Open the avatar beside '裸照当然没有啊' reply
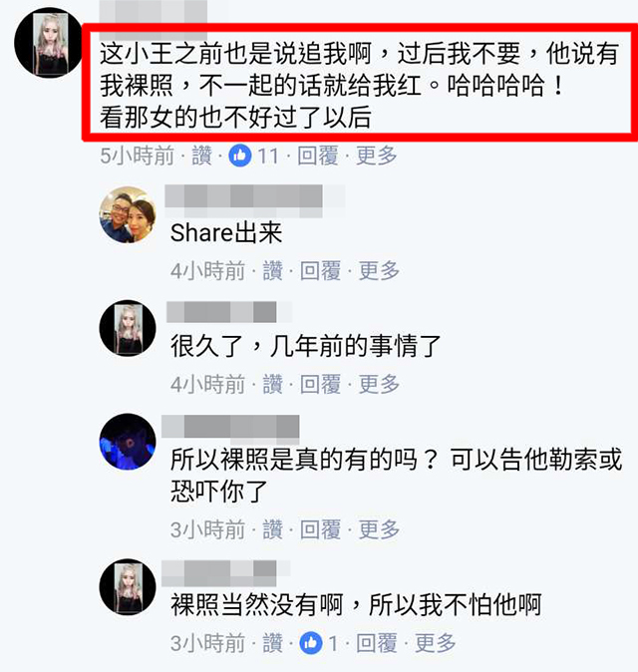 coord(128,586)
